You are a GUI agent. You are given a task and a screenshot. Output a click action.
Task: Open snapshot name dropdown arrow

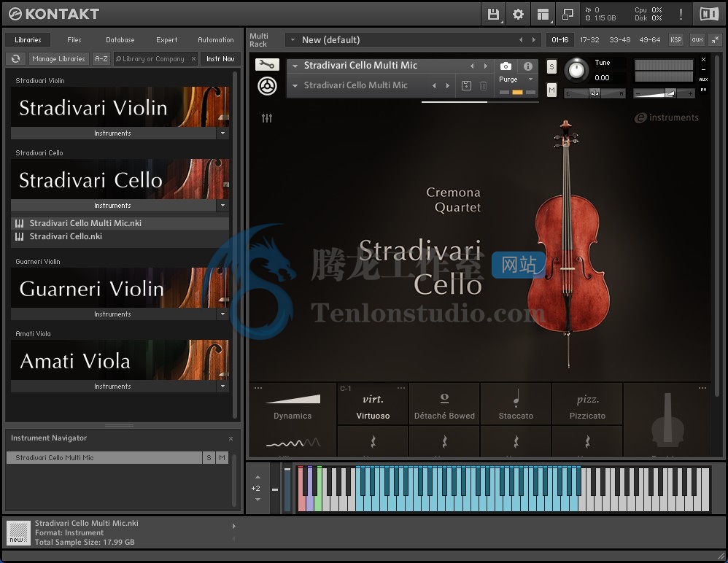tap(295, 85)
